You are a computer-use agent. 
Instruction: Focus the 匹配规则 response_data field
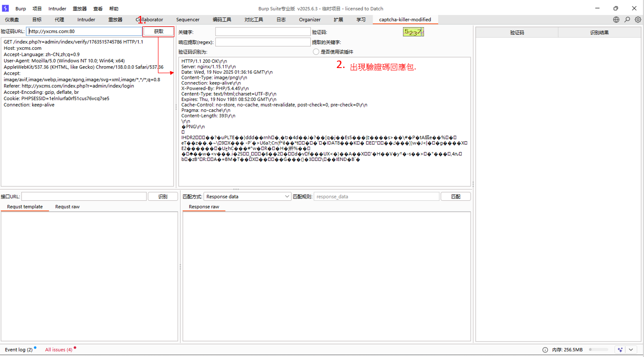pos(376,197)
